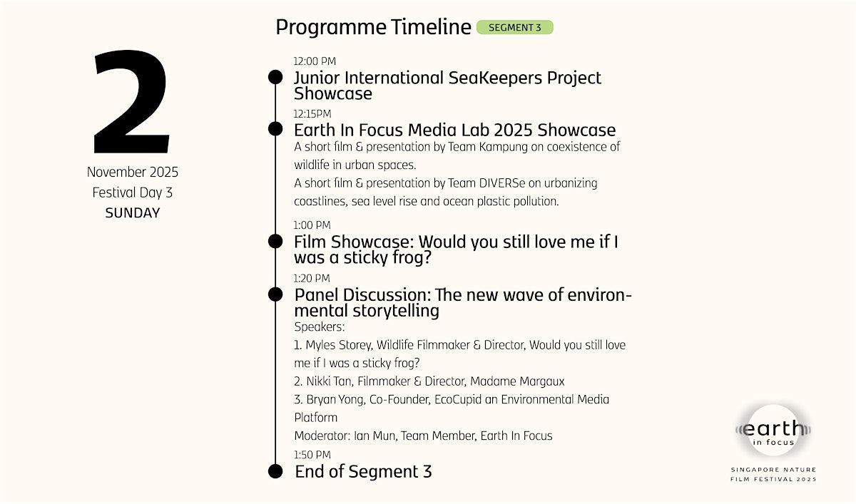856x504 pixels.
Task: Click Singapore Nature Film Festival 2025 text
Action: [x=773, y=474]
